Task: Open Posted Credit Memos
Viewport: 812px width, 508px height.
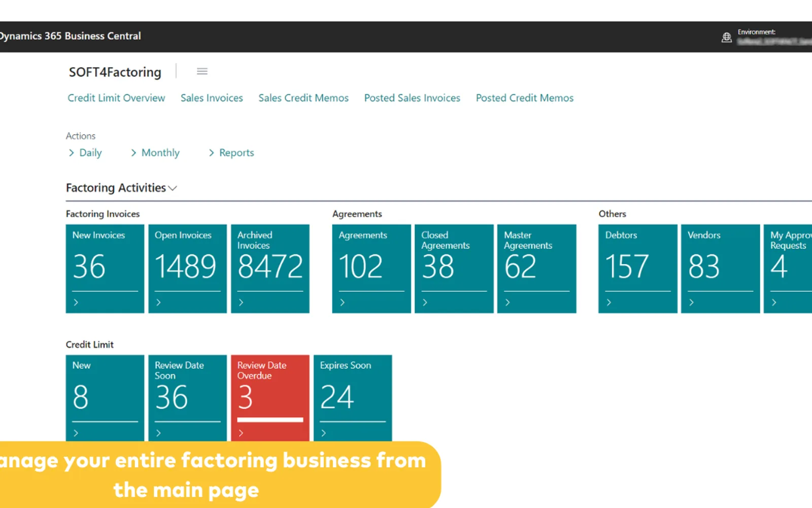Action: (525, 98)
